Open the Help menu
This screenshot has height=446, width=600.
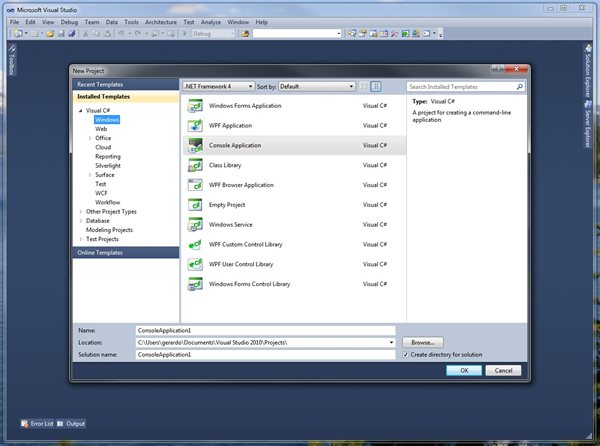(x=261, y=22)
